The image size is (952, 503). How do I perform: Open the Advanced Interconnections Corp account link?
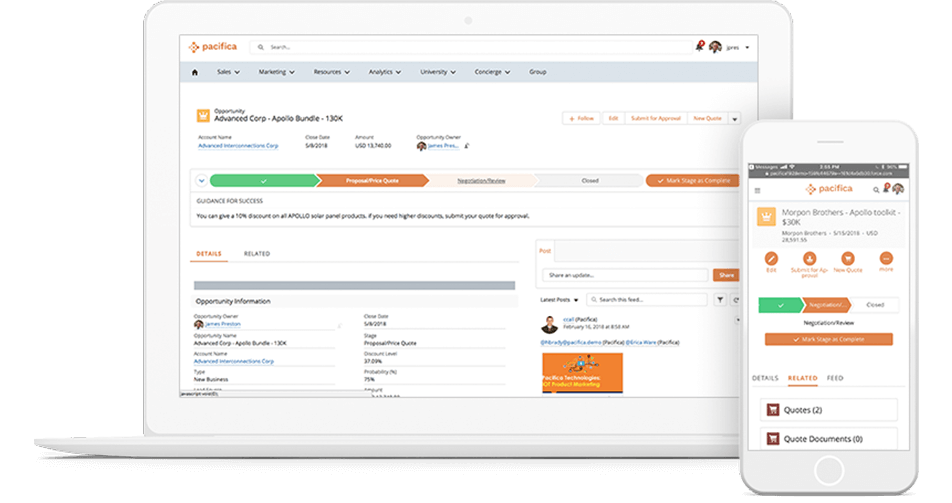pos(238,146)
